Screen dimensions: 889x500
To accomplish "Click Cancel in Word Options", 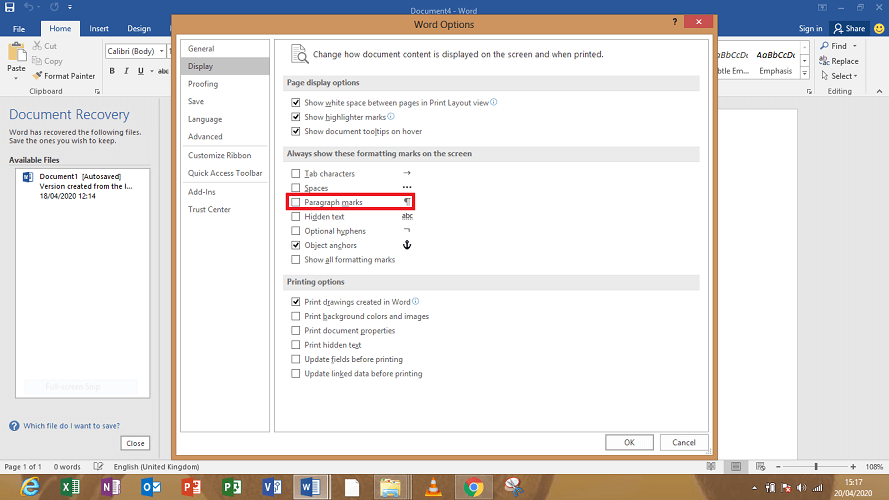I will [x=684, y=442].
